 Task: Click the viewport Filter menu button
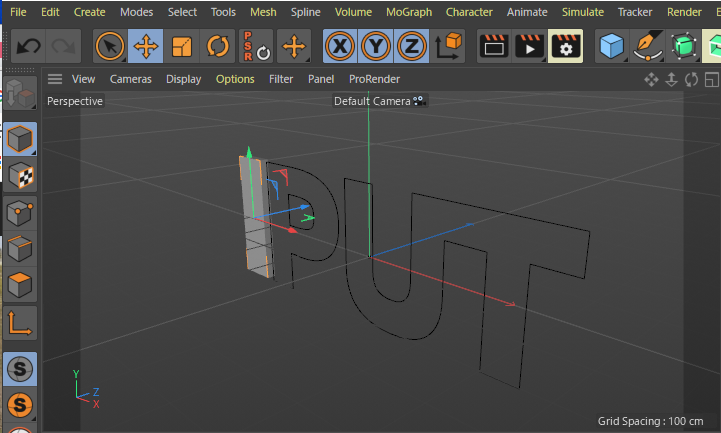pyautogui.click(x=281, y=79)
